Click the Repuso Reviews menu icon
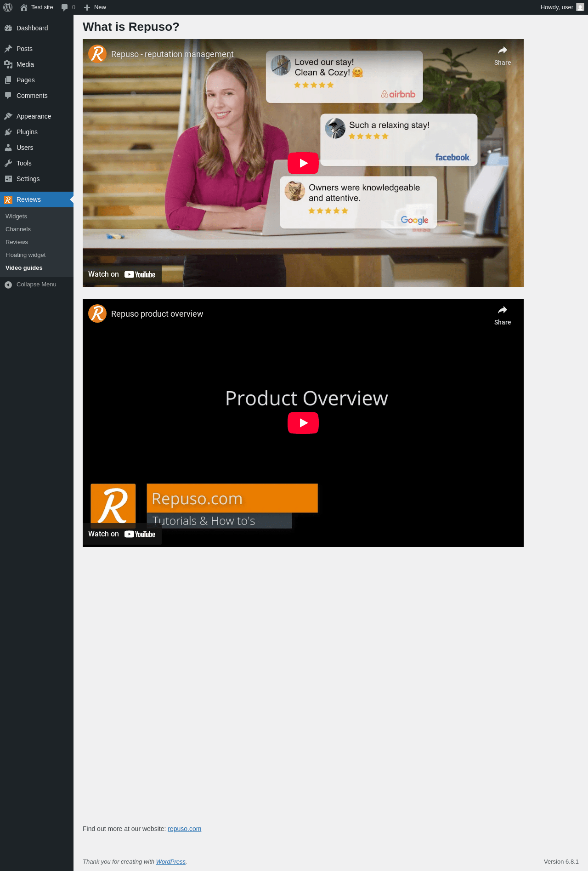Image resolution: width=588 pixels, height=871 pixels. point(8,199)
